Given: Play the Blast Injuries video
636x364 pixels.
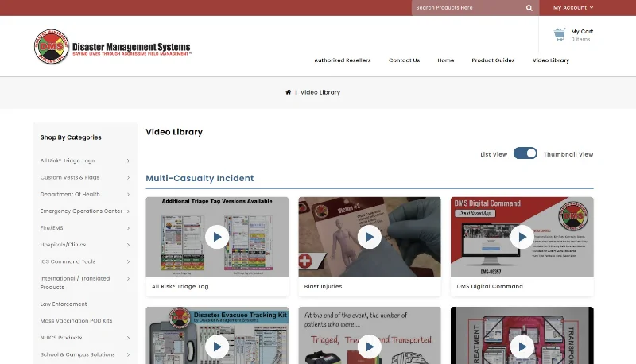Looking at the screenshot, I should point(370,237).
